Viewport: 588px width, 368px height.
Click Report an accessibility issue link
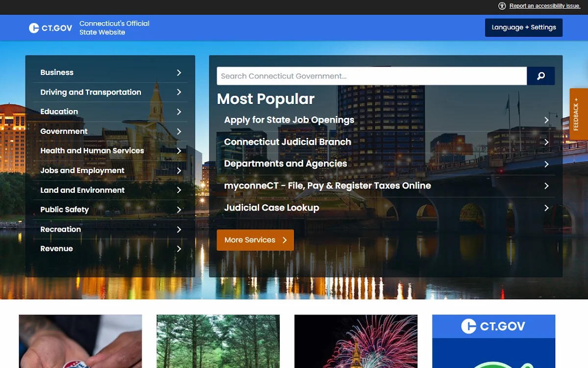[x=544, y=6]
